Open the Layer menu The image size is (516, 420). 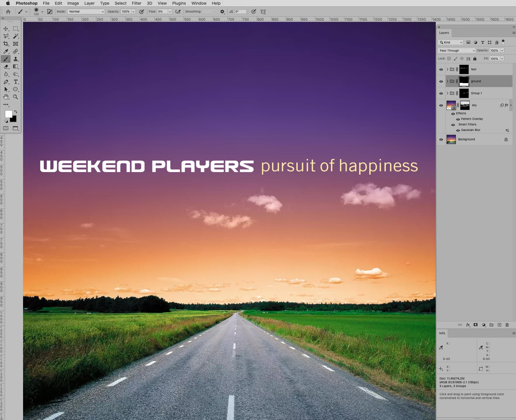tap(89, 3)
